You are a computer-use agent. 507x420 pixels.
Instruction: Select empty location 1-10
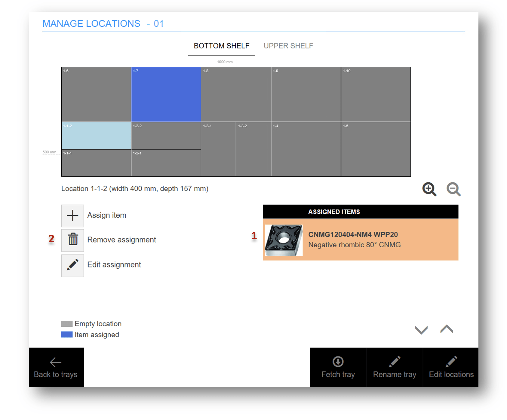(376, 94)
